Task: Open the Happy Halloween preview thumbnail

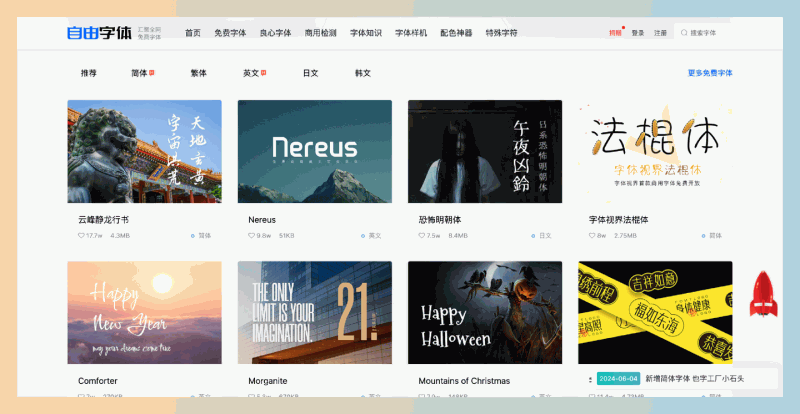Action: coord(485,312)
